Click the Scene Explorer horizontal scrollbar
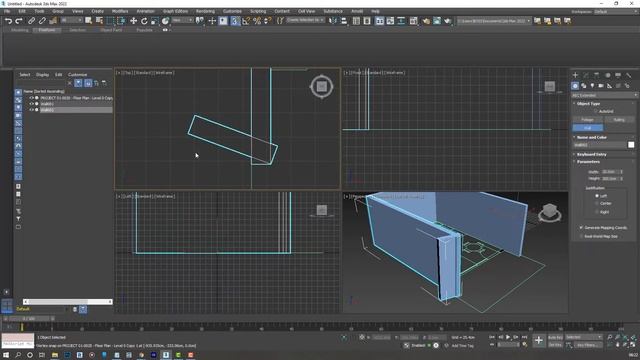Image resolution: width=640 pixels, height=360 pixels. (x=67, y=302)
